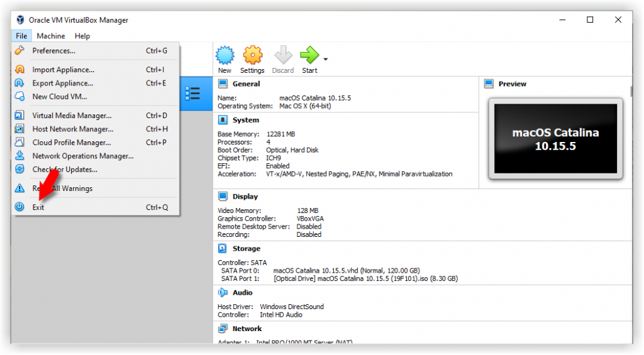Open the File menu
This screenshot has height=355, width=644.
click(x=21, y=36)
